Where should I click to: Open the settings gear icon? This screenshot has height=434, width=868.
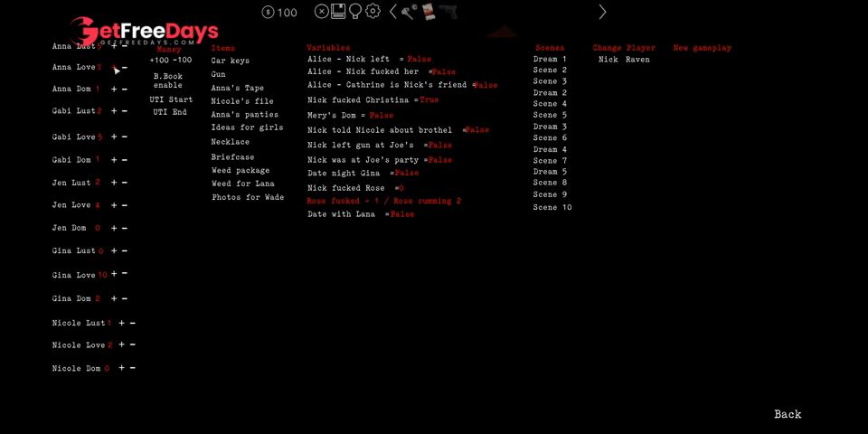[373, 11]
